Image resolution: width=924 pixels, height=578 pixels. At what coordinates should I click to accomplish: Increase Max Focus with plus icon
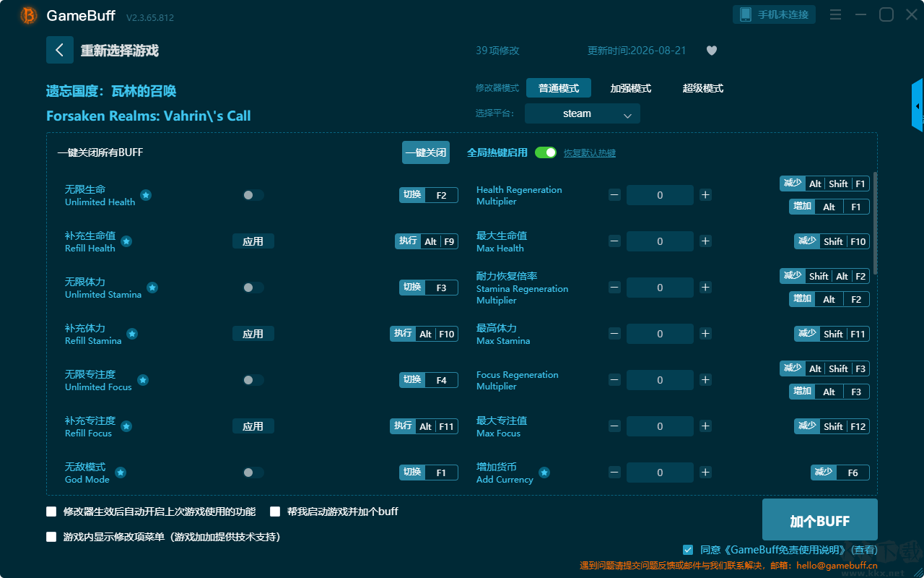pos(705,426)
